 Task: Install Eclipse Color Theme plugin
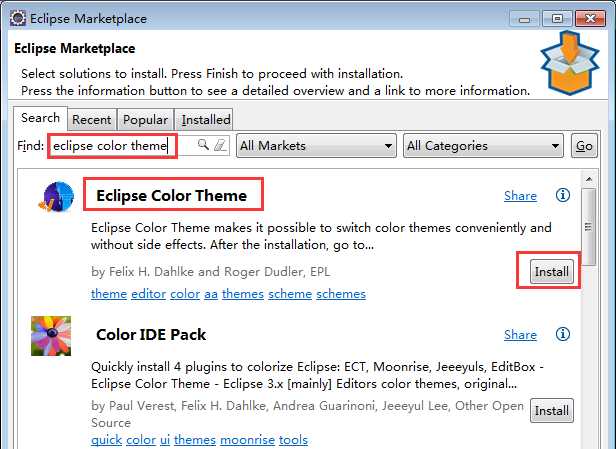(x=552, y=271)
